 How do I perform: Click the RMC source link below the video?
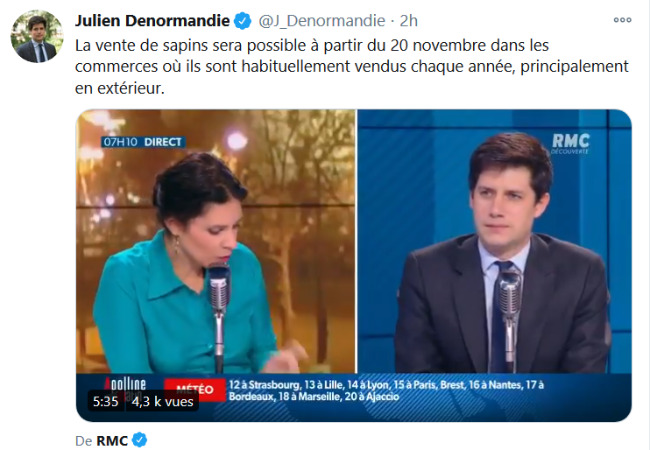click(112, 440)
